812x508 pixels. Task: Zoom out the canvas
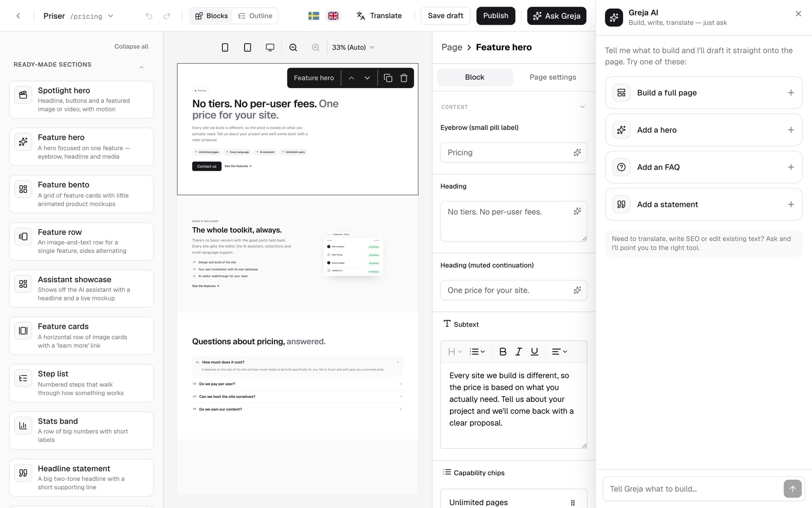293,48
